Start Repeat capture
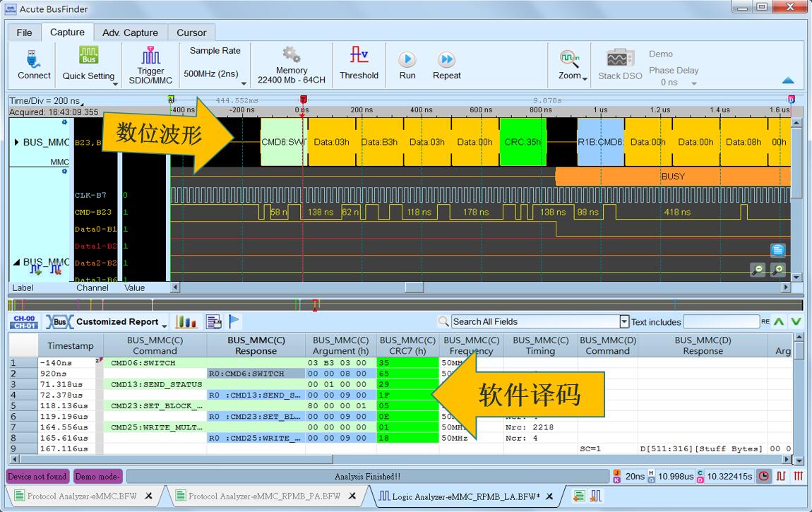The height and width of the screenshot is (512, 812). click(446, 59)
